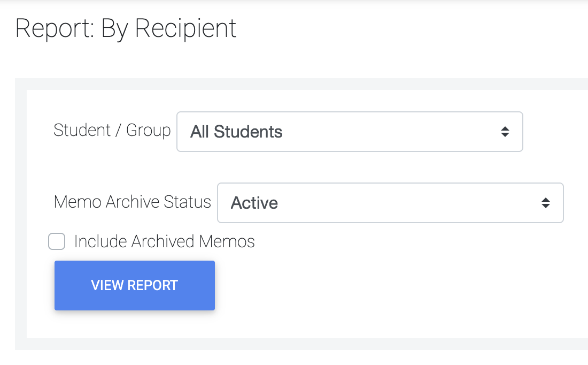Enable the Include Archived Memos checkbox
The image size is (588, 365).
[x=57, y=241]
